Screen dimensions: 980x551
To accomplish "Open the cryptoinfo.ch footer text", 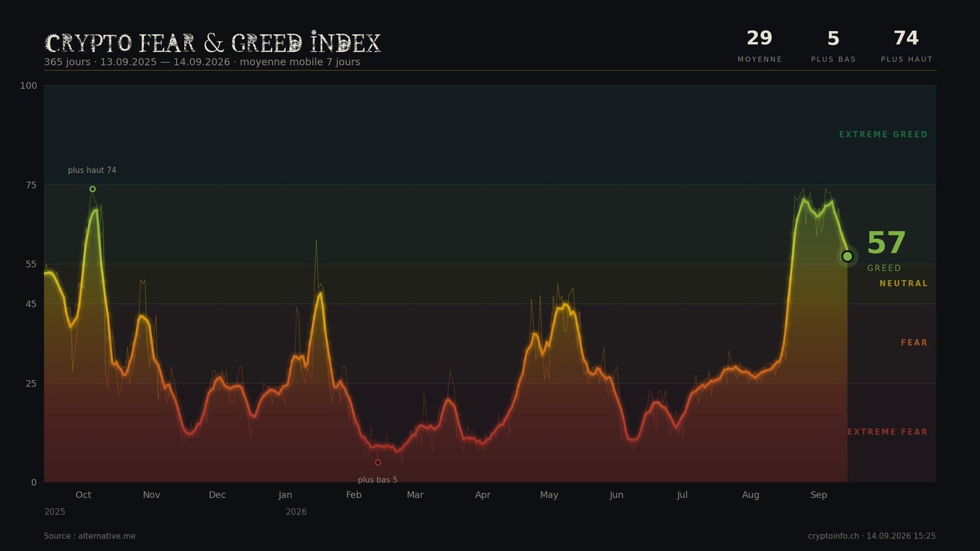I will coord(872,536).
